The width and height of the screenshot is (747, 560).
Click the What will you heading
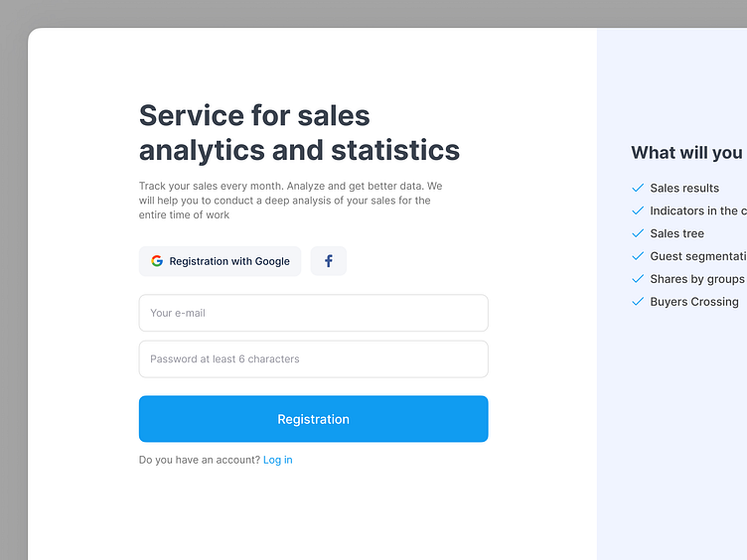[x=687, y=153]
